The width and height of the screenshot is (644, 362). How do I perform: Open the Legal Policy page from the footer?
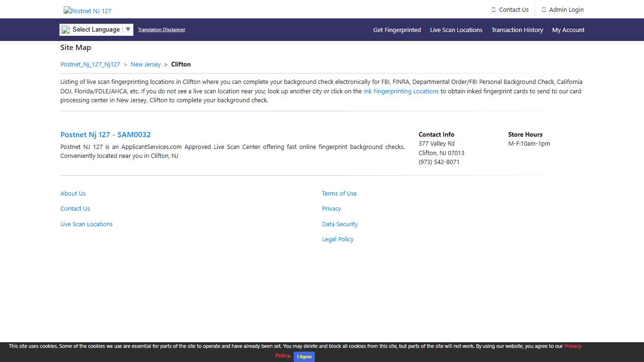coord(338,239)
